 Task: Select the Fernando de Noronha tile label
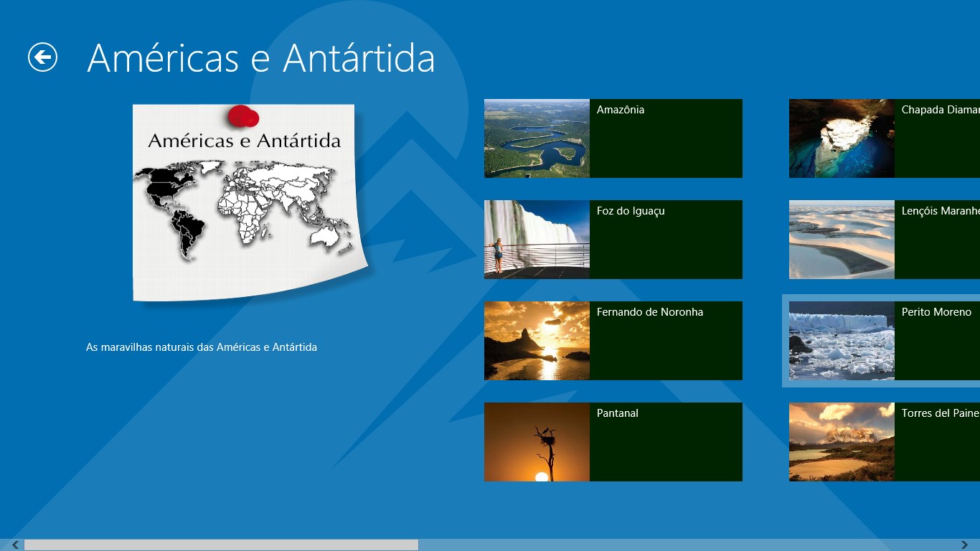pyautogui.click(x=650, y=312)
